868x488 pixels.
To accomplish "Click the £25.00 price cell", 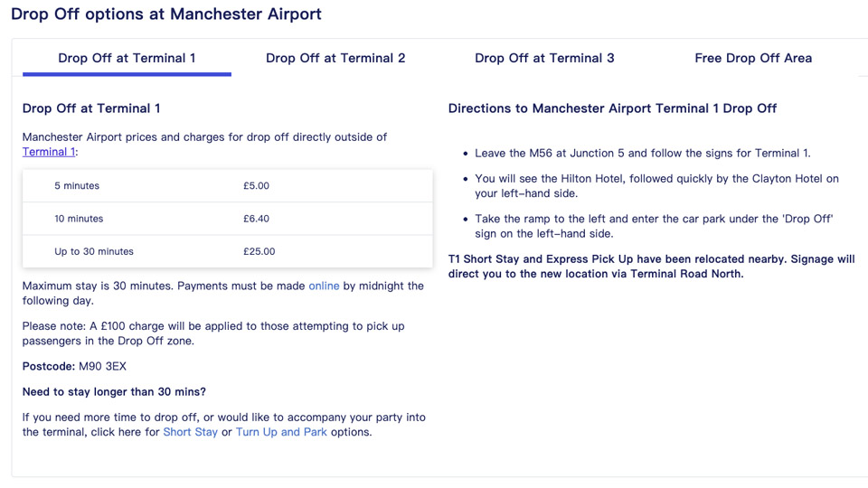I will tap(259, 251).
